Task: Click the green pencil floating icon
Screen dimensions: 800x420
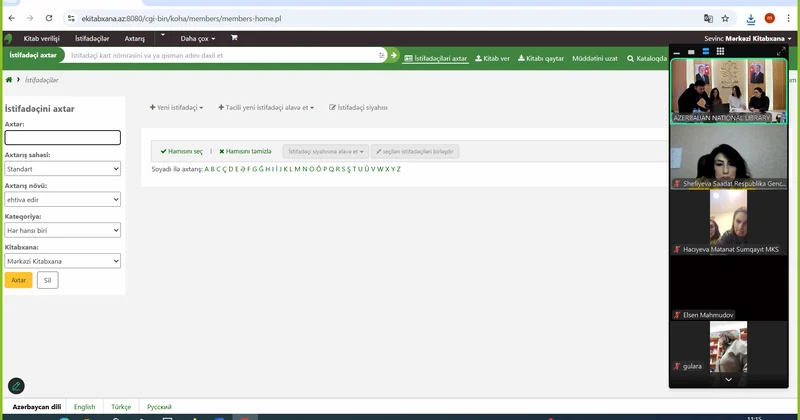Action: click(16, 386)
